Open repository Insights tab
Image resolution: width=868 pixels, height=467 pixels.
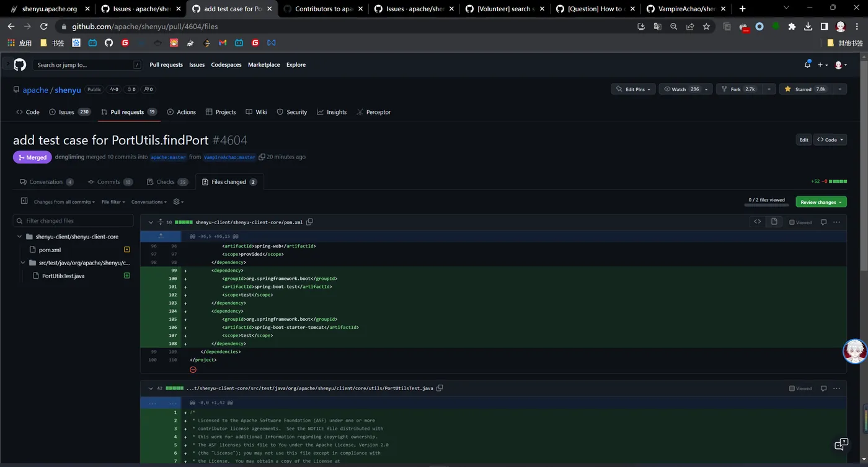pyautogui.click(x=332, y=112)
